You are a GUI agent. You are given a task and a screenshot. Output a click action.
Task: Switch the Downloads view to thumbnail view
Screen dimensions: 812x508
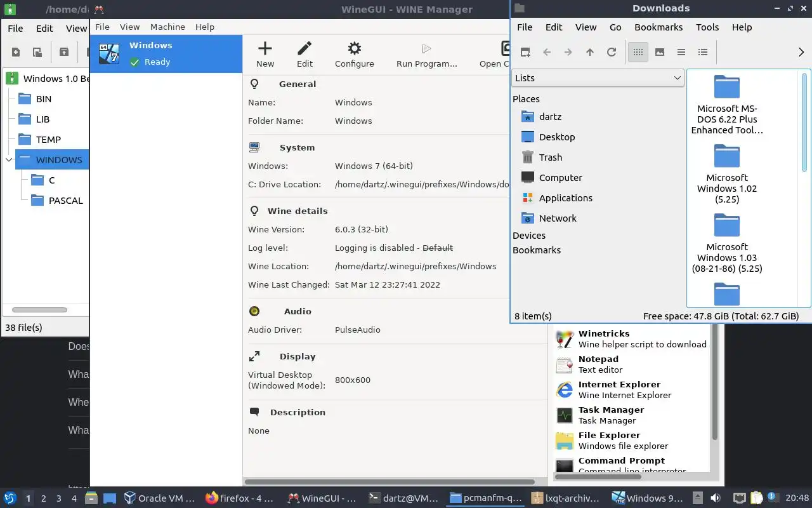pos(660,52)
